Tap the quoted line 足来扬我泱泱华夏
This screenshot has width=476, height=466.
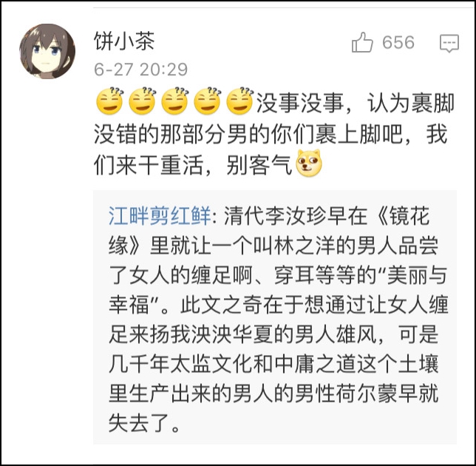click(x=273, y=335)
